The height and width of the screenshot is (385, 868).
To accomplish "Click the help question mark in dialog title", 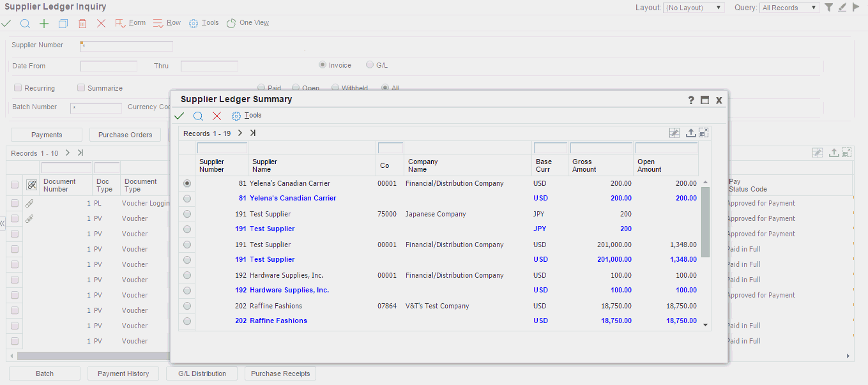I will 691,100.
